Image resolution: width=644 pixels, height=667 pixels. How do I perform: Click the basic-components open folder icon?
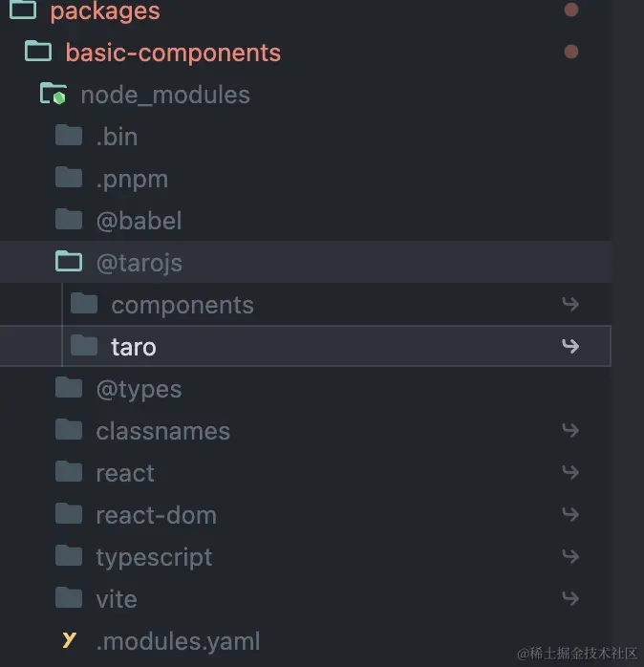point(38,52)
